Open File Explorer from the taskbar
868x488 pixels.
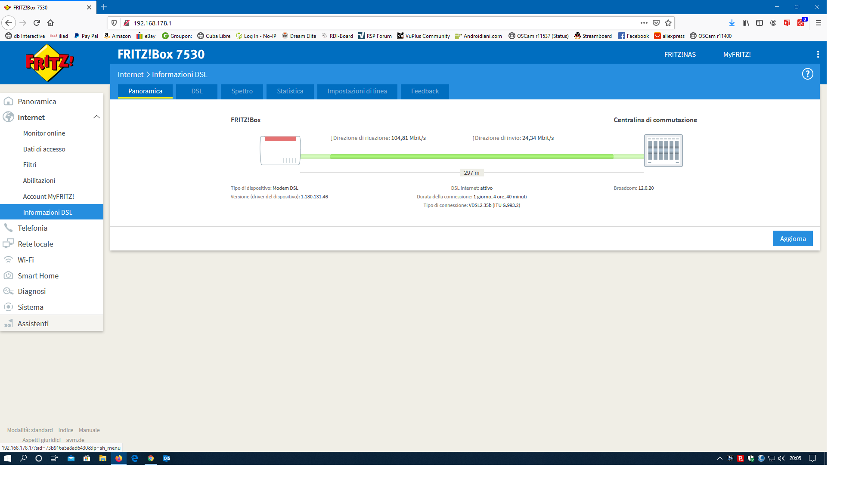[102, 458]
